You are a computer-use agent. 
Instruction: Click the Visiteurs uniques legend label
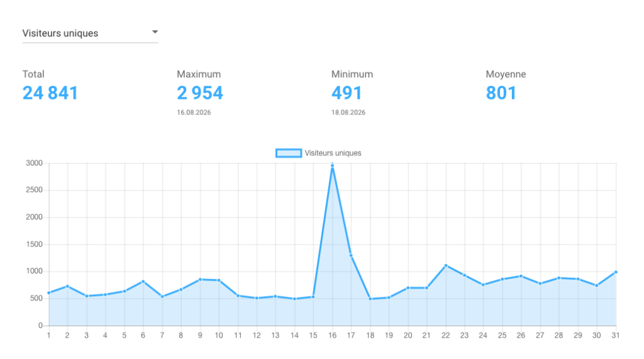tap(333, 153)
